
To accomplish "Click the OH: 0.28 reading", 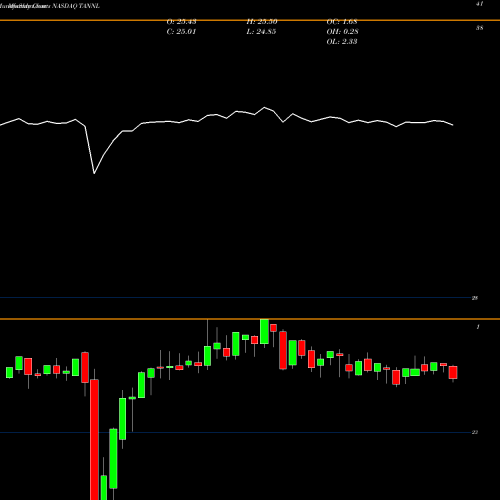I will [342, 32].
